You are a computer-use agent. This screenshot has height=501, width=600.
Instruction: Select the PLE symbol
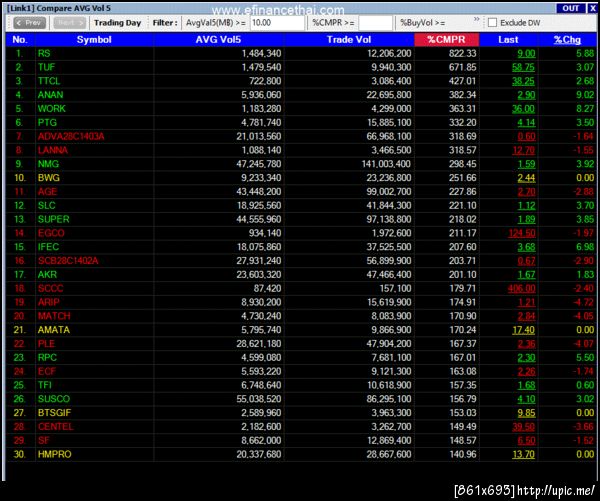pos(46,344)
